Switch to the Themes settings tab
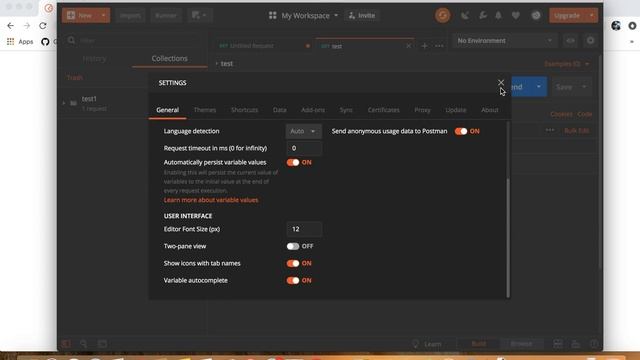640x360 pixels. (205, 110)
